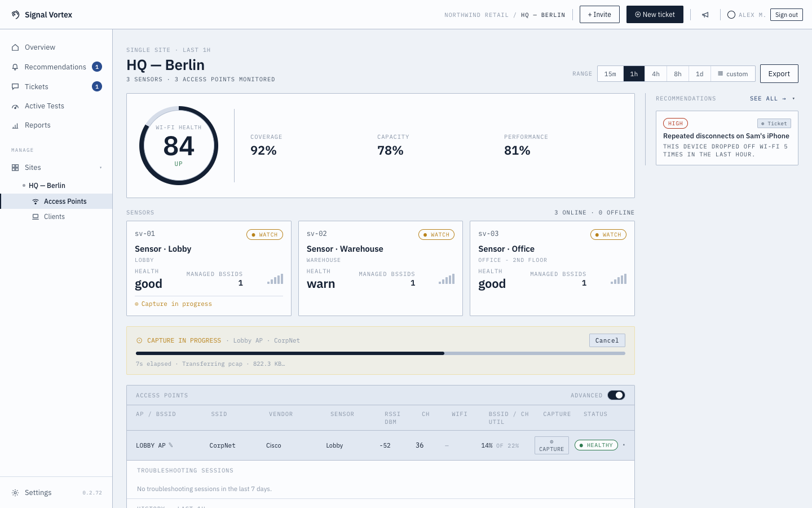Click the Signal Vortex logo icon
The width and height of the screenshot is (812, 508).
15,15
